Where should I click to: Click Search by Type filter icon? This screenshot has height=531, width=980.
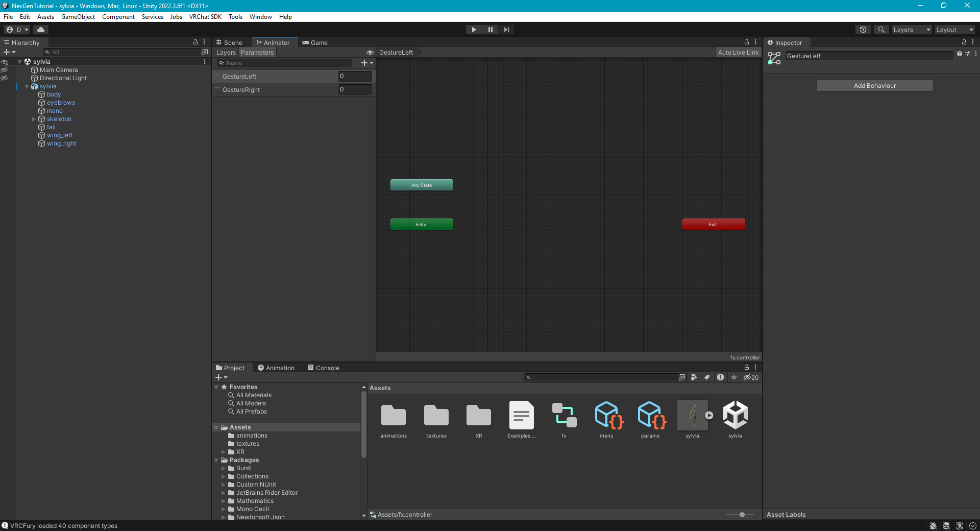[x=694, y=377]
